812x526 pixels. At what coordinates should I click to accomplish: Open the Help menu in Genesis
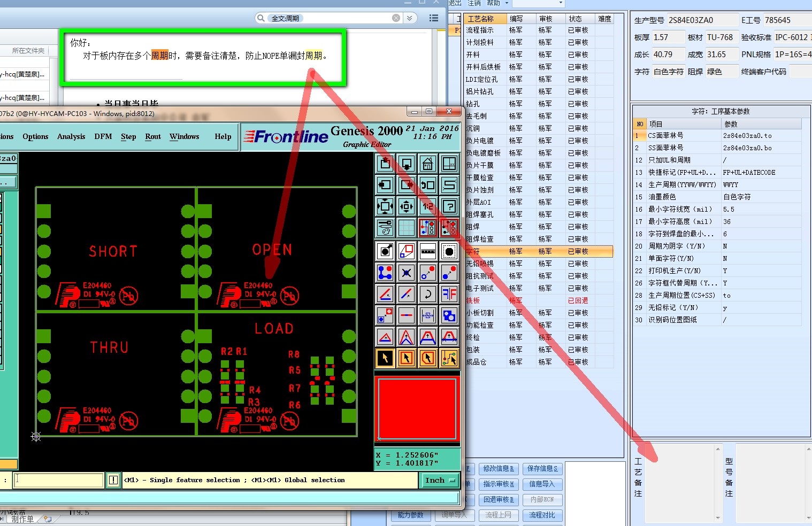[223, 137]
